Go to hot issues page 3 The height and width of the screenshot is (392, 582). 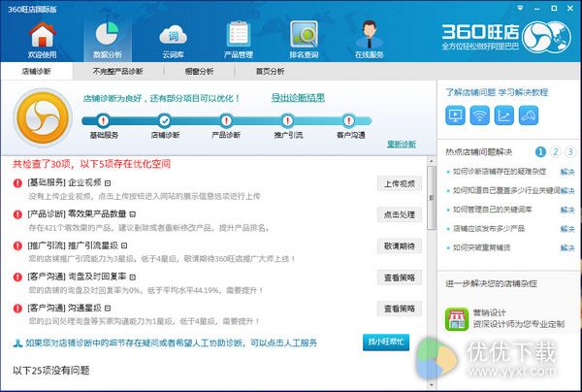[x=570, y=151]
